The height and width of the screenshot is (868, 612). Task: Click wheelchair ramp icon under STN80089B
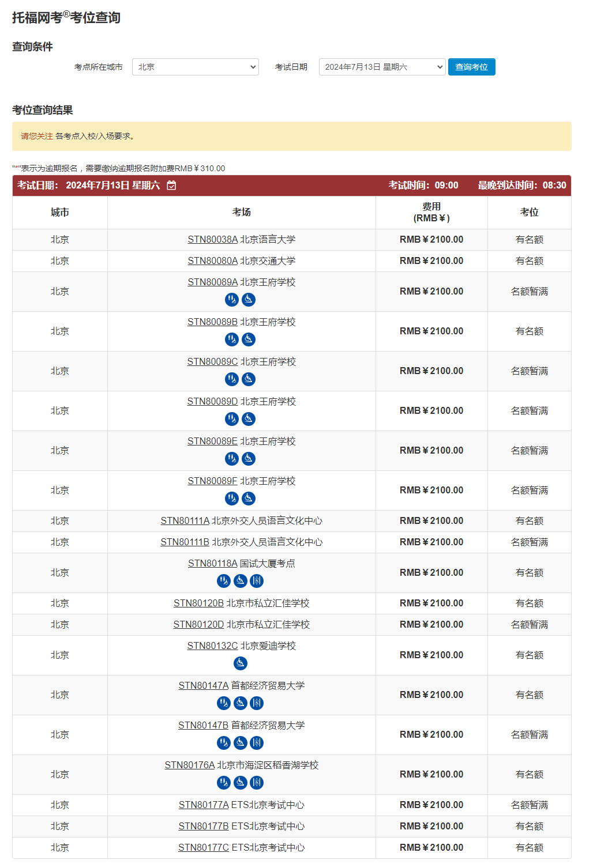pyautogui.click(x=249, y=339)
